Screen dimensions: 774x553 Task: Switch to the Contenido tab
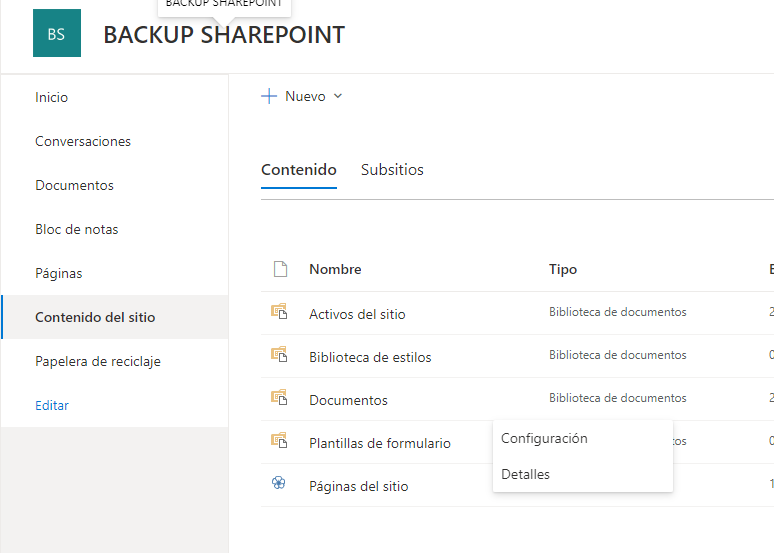(x=299, y=170)
